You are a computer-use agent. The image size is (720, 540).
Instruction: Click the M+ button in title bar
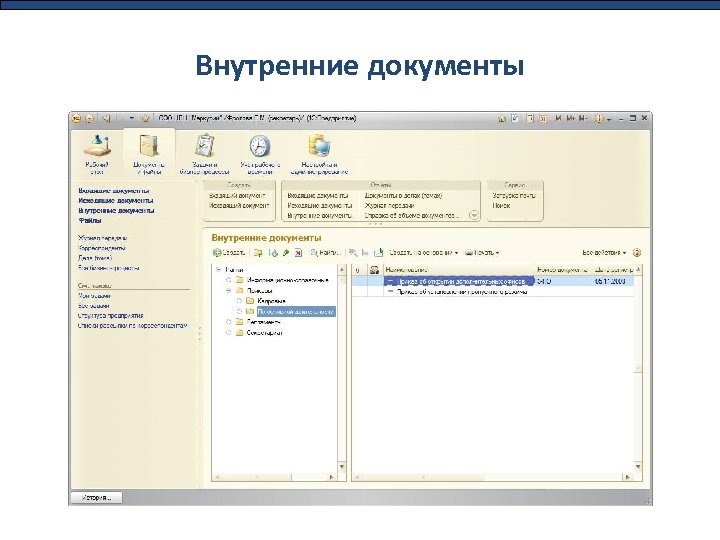pos(570,118)
